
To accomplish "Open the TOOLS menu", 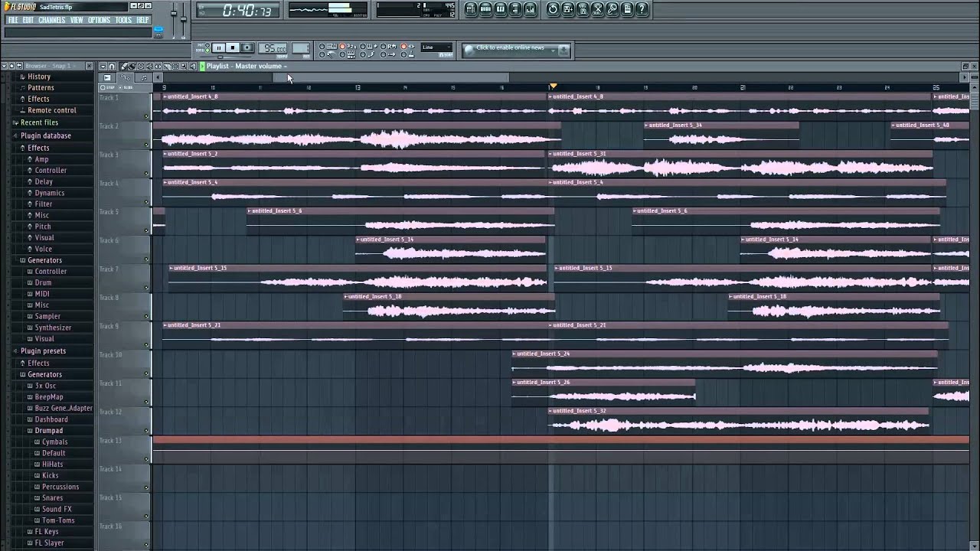I will (123, 20).
